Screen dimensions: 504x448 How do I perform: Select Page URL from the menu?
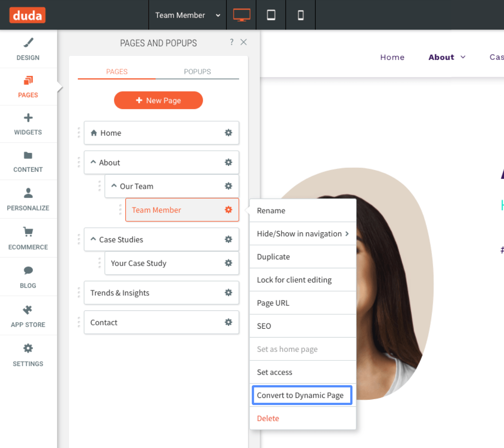(x=303, y=303)
